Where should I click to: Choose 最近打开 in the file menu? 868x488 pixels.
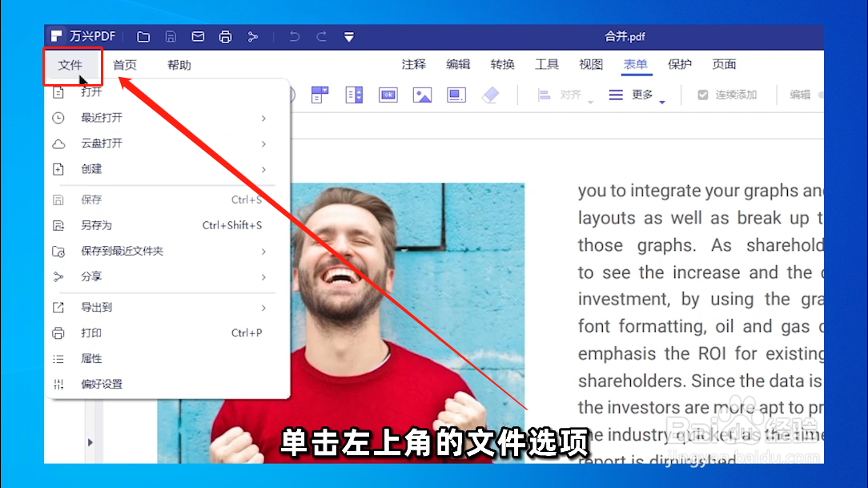[166, 118]
